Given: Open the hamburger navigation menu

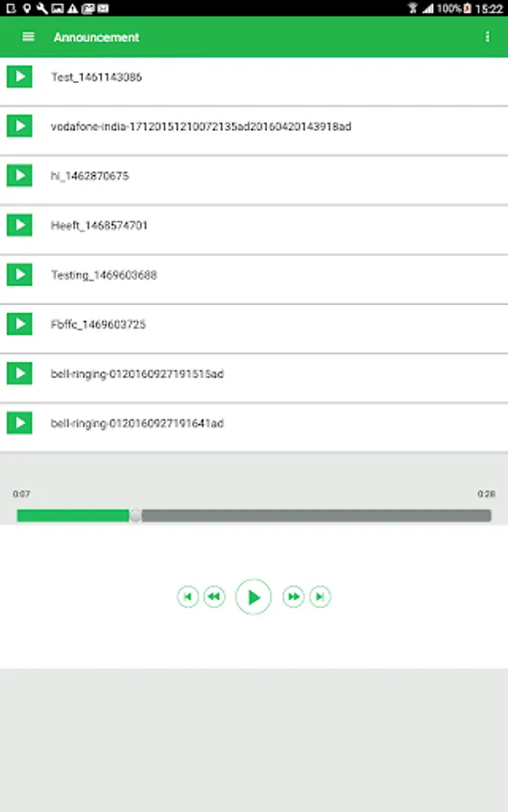Looking at the screenshot, I should pyautogui.click(x=29, y=37).
